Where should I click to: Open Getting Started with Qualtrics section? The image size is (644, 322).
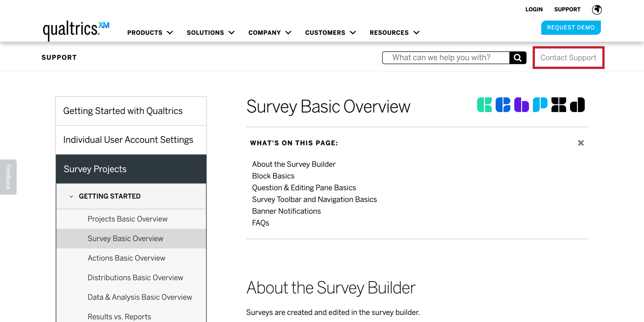coord(131,111)
